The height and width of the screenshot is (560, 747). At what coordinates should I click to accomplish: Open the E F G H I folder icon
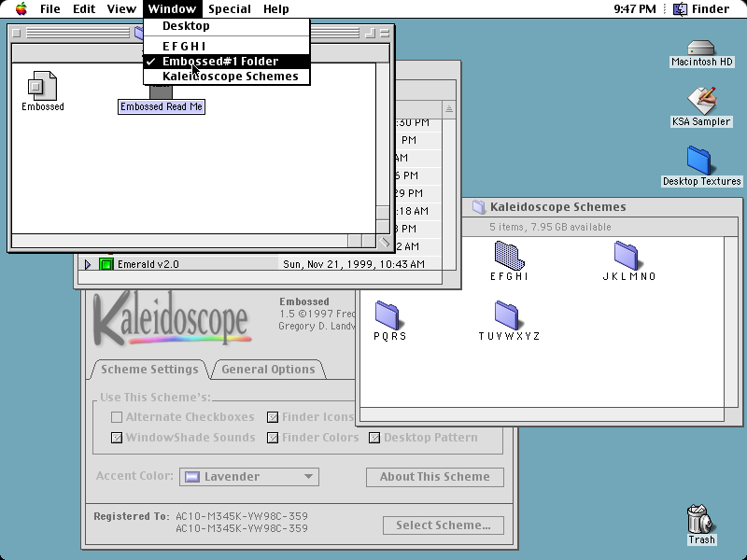click(x=509, y=255)
